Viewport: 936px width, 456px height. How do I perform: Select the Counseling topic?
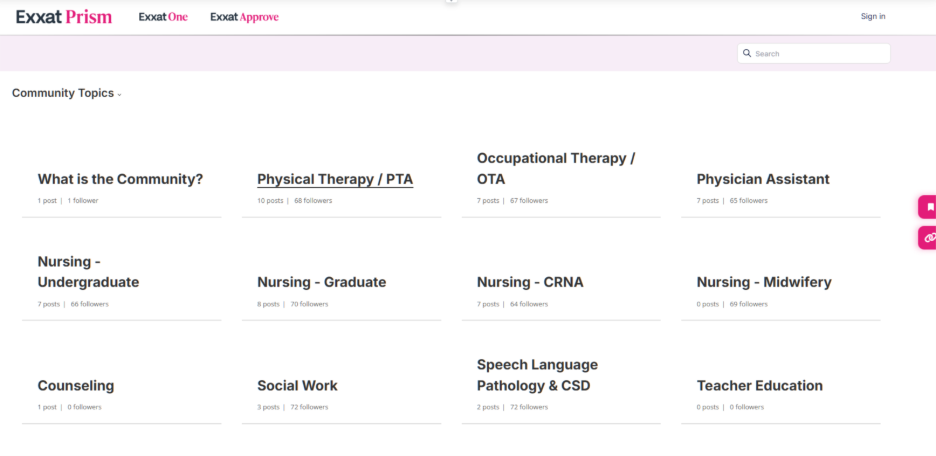click(x=76, y=386)
